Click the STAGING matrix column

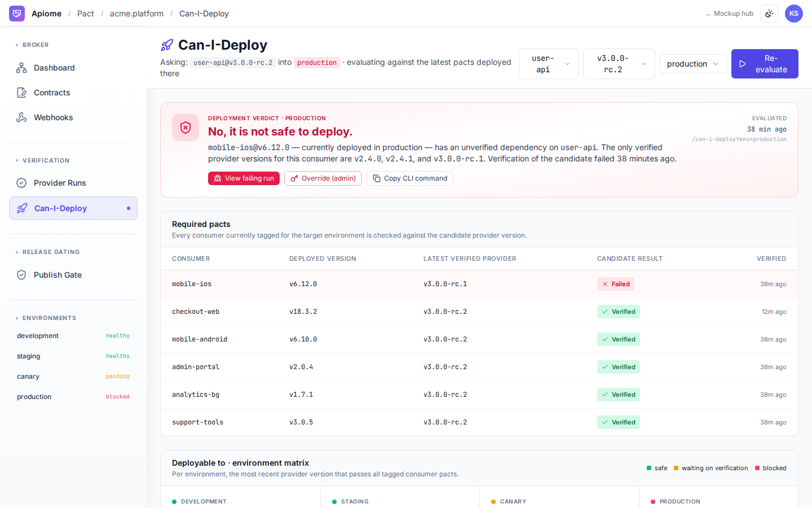click(400, 497)
